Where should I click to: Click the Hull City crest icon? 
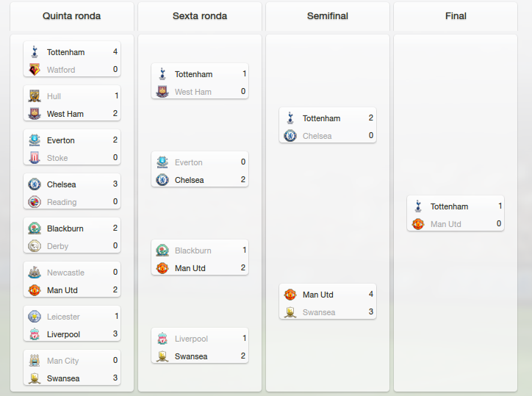click(35, 96)
